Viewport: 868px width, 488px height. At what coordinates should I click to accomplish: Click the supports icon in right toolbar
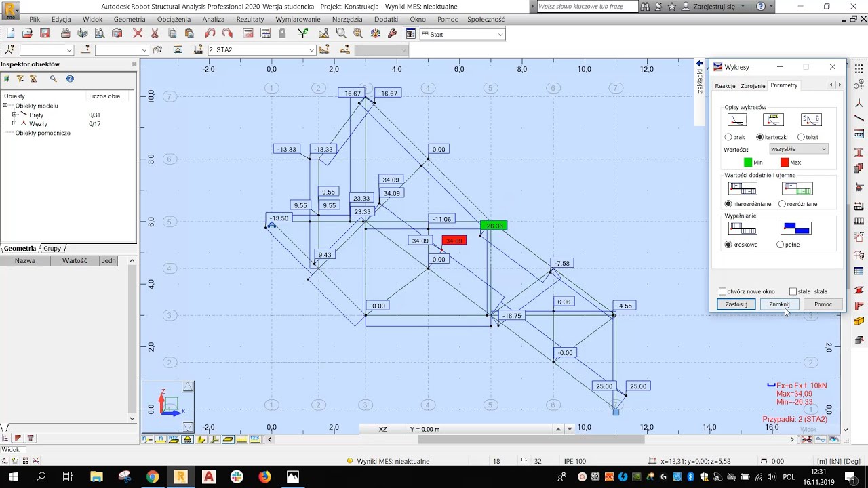coord(859,187)
